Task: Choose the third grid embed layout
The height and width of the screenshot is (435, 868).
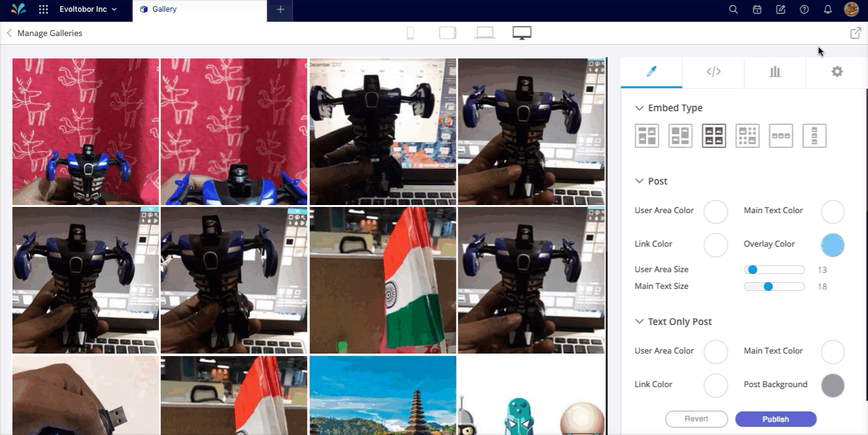Action: (x=714, y=135)
